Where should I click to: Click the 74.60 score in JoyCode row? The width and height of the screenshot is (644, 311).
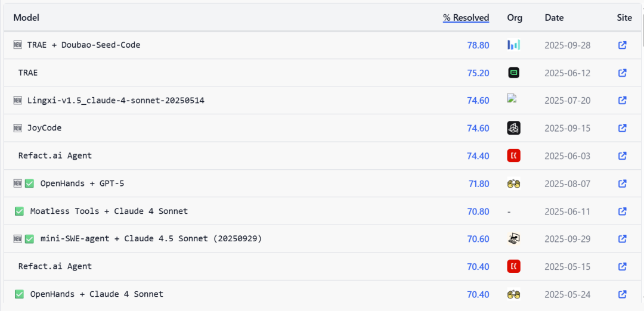(x=478, y=129)
